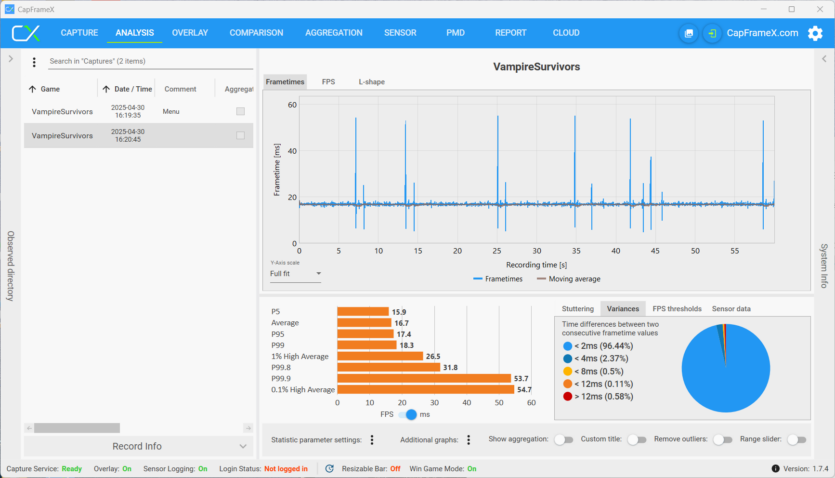This screenshot has height=478, width=835.
Task: Open the REPORT tab
Action: point(511,33)
